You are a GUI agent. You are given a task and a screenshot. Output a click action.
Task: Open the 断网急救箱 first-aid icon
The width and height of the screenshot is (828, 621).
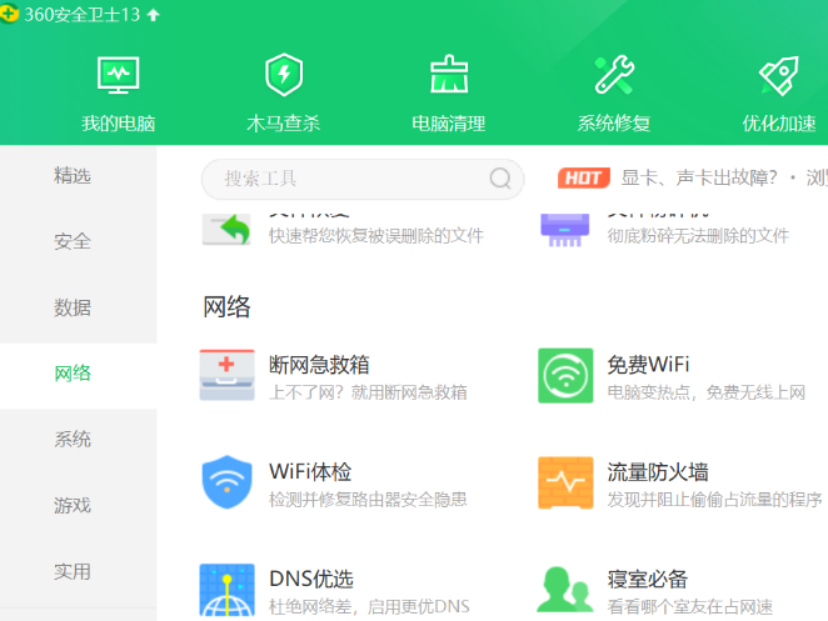coord(227,375)
